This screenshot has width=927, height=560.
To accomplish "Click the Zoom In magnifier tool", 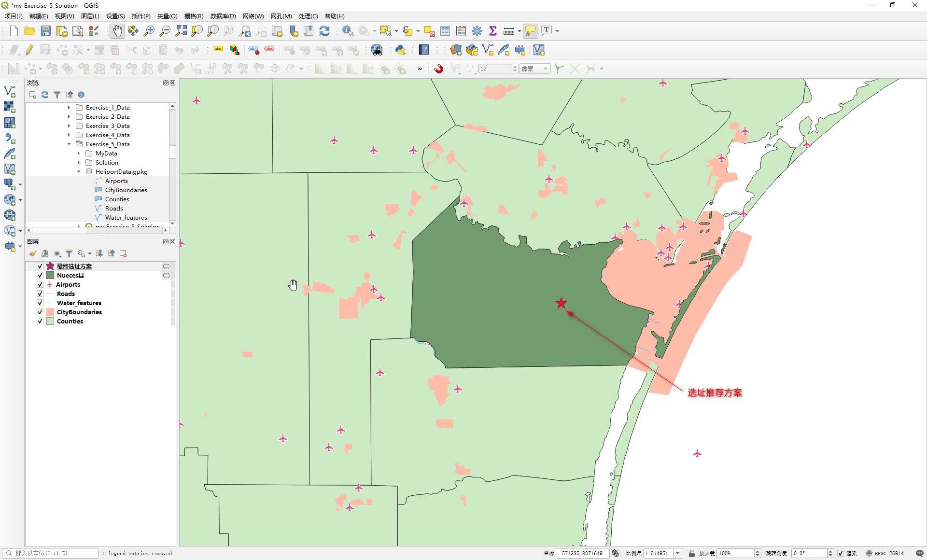I will pyautogui.click(x=149, y=31).
